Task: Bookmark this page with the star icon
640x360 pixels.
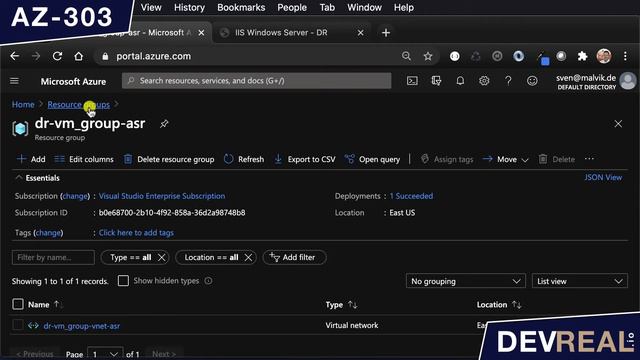Action: coord(428,56)
